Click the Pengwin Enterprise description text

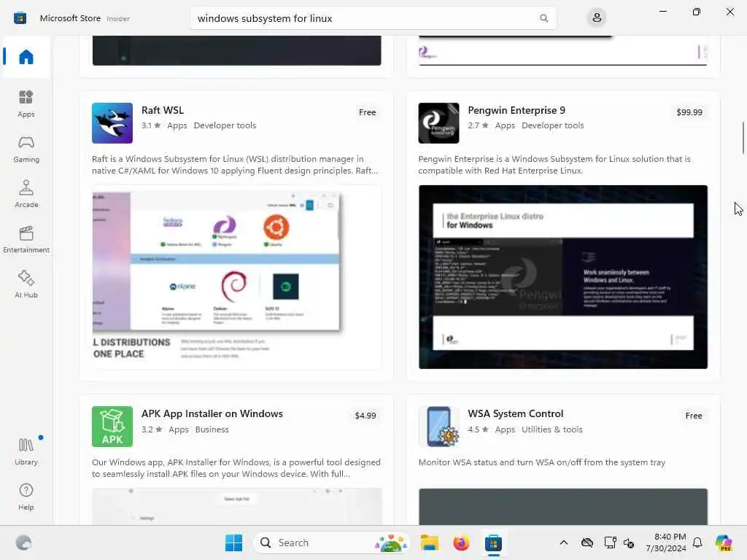coord(554,165)
